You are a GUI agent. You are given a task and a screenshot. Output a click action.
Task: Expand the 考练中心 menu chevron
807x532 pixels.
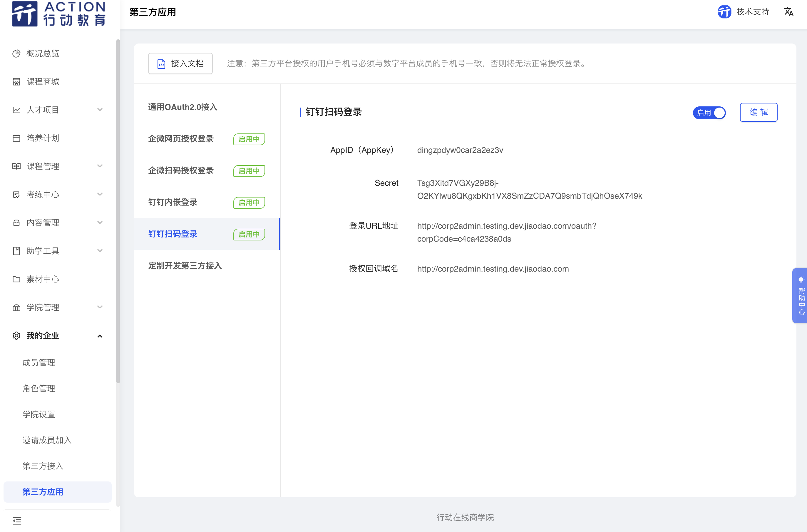pos(100,194)
